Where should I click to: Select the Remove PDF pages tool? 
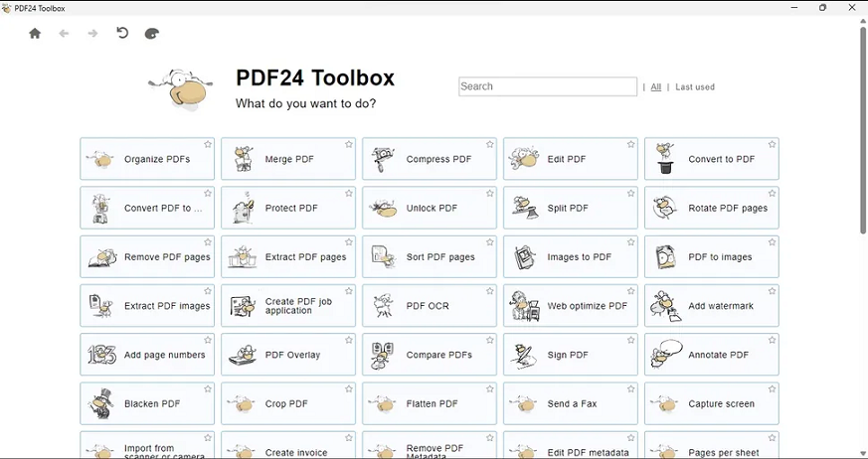coord(147,256)
